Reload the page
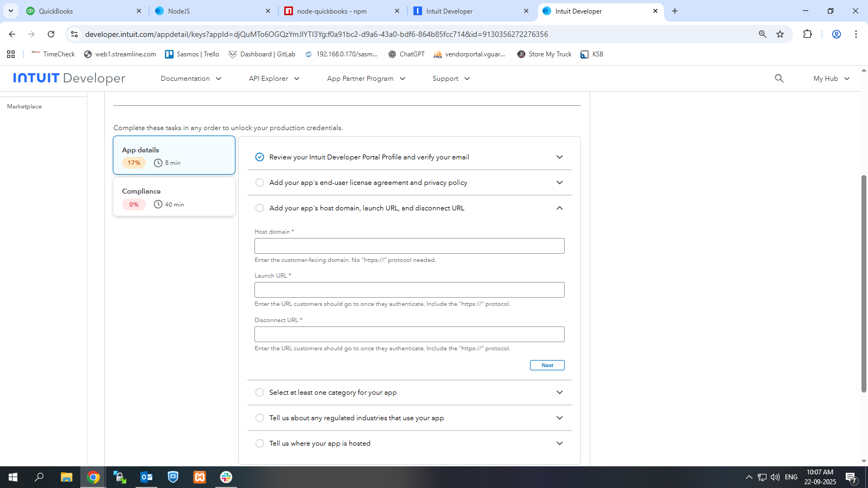Screen dimensions: 868x488 tap(51, 34)
